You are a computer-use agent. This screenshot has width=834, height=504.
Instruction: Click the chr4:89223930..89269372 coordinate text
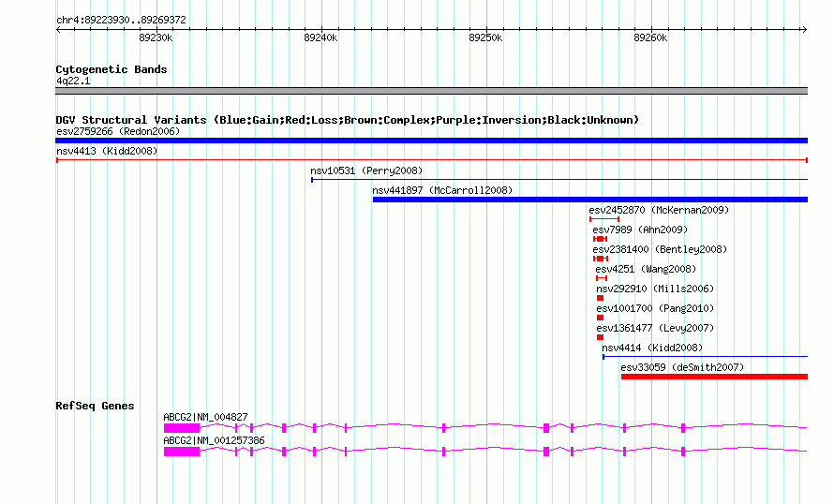click(x=121, y=20)
